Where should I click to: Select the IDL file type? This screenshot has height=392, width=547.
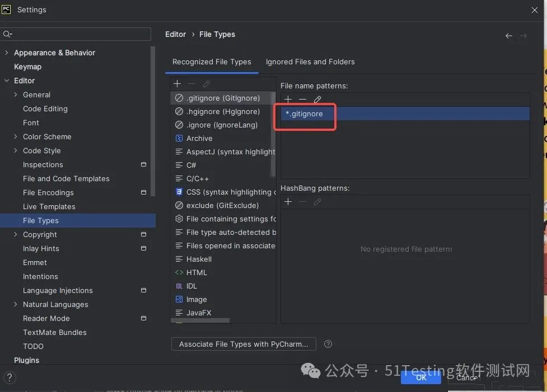[x=223, y=286]
